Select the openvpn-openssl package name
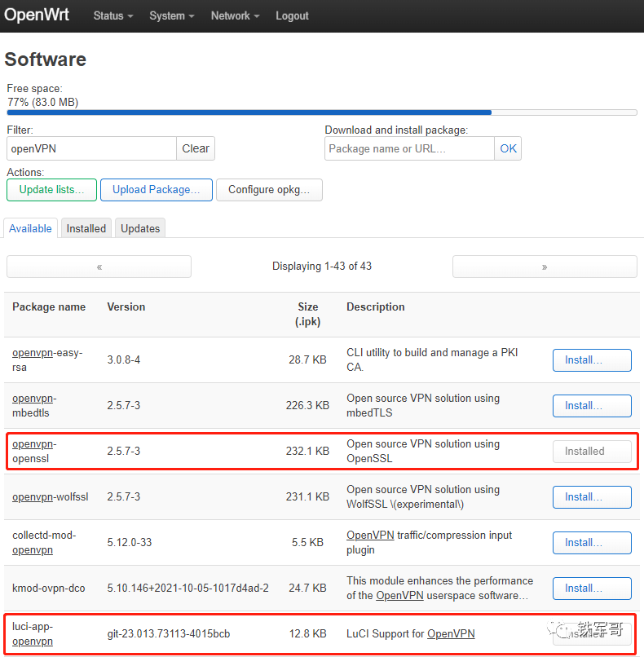644x657 pixels. click(x=34, y=452)
